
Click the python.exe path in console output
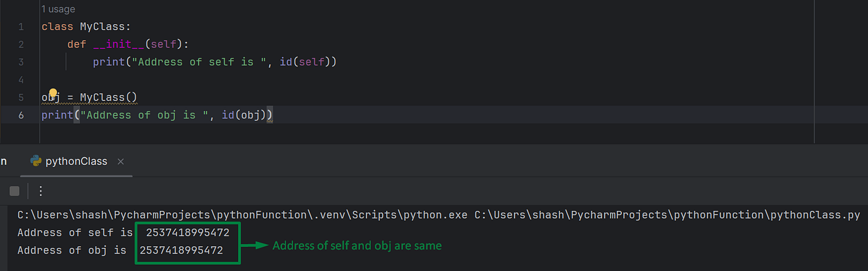[243, 215]
